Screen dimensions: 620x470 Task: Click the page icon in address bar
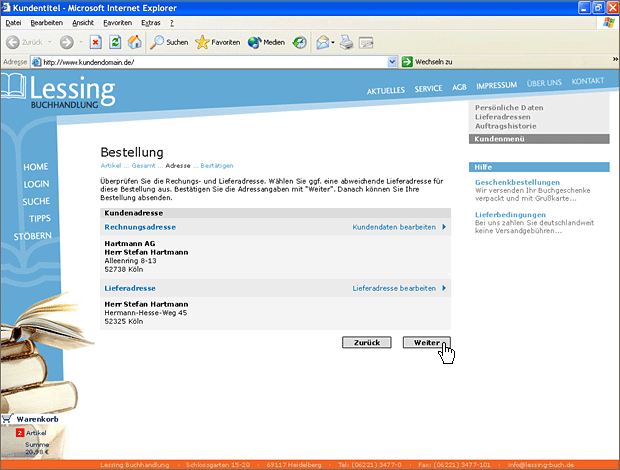pos(36,62)
